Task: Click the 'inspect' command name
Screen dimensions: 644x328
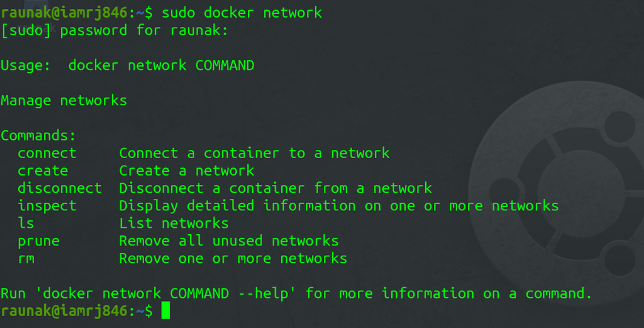Action: pyautogui.click(x=47, y=206)
